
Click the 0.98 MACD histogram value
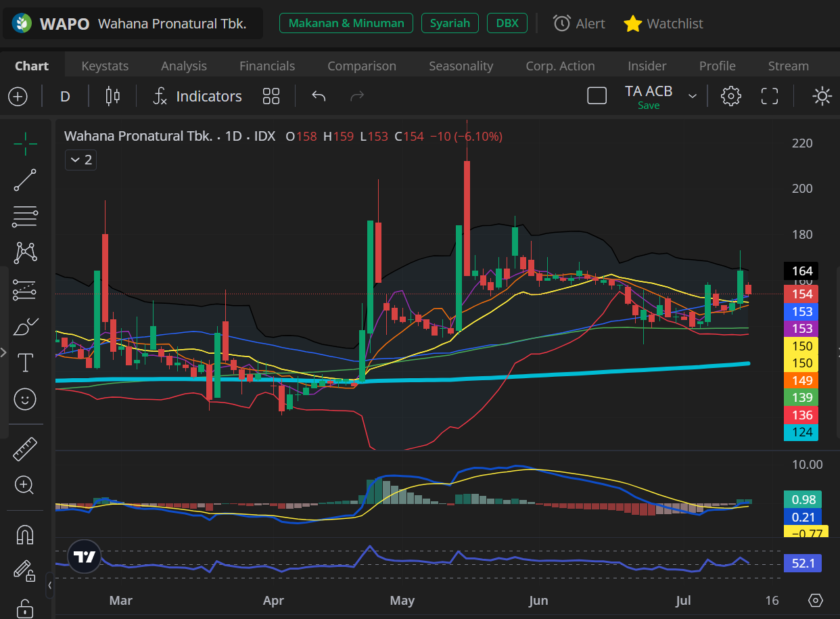tap(802, 499)
